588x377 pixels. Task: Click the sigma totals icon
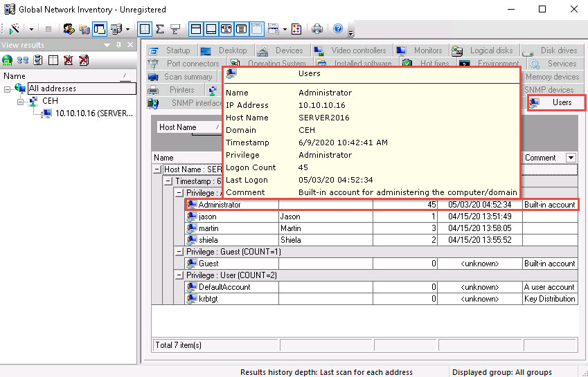tap(160, 29)
